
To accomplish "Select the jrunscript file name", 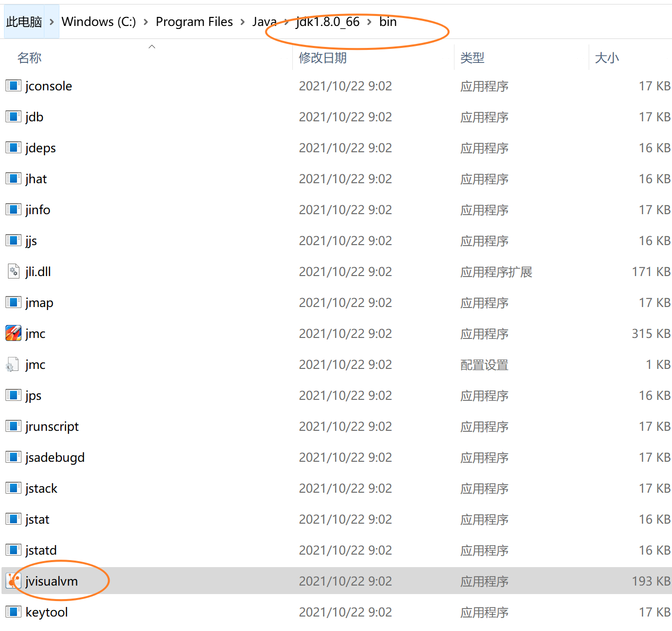I will click(x=52, y=426).
